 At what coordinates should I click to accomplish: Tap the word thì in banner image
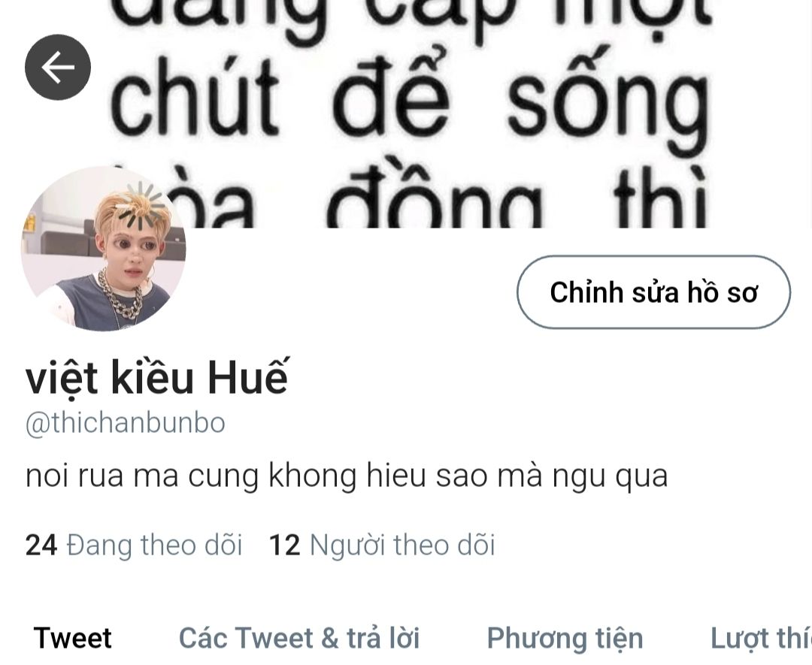click(661, 198)
